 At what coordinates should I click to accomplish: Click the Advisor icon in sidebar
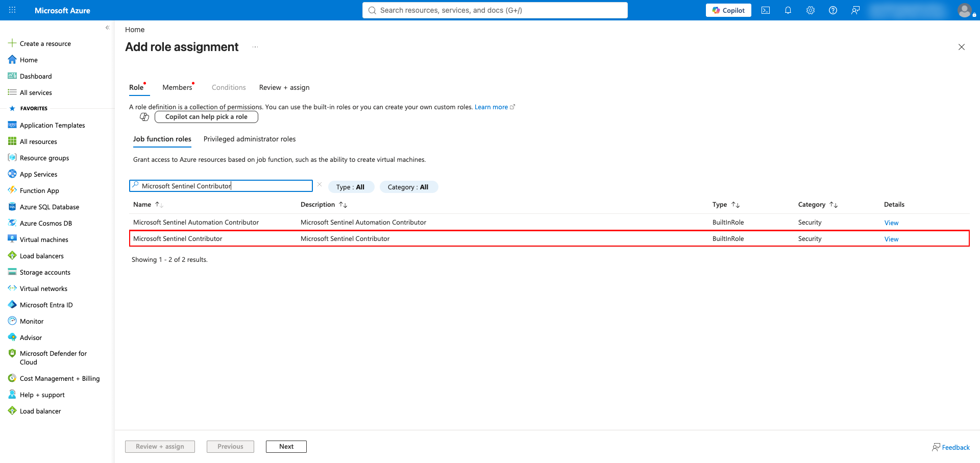click(12, 337)
